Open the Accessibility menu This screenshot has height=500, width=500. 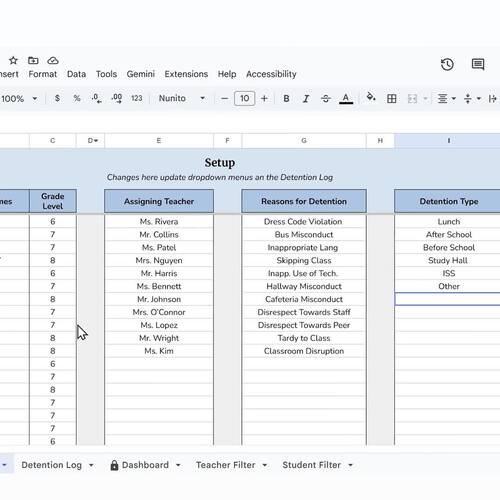271,74
